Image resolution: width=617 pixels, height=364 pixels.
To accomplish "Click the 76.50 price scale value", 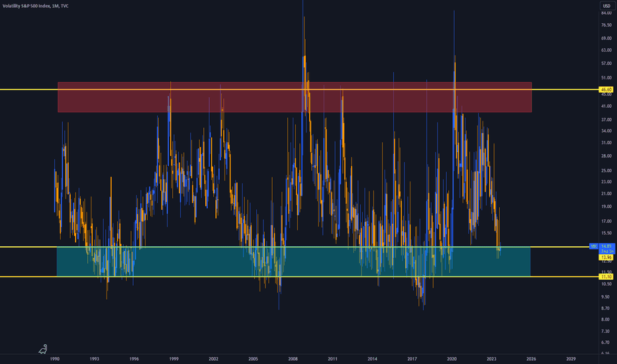I will [x=606, y=24].
